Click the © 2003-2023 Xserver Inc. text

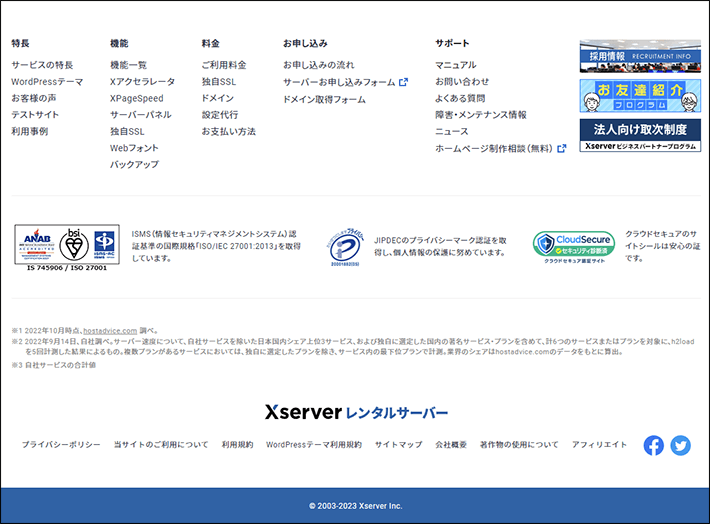[x=355, y=506]
